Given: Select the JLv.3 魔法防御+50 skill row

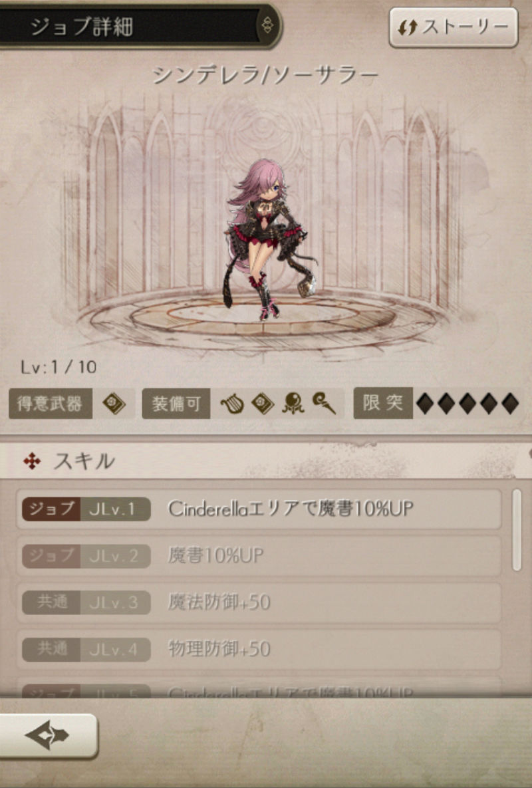Looking at the screenshot, I should (259, 602).
